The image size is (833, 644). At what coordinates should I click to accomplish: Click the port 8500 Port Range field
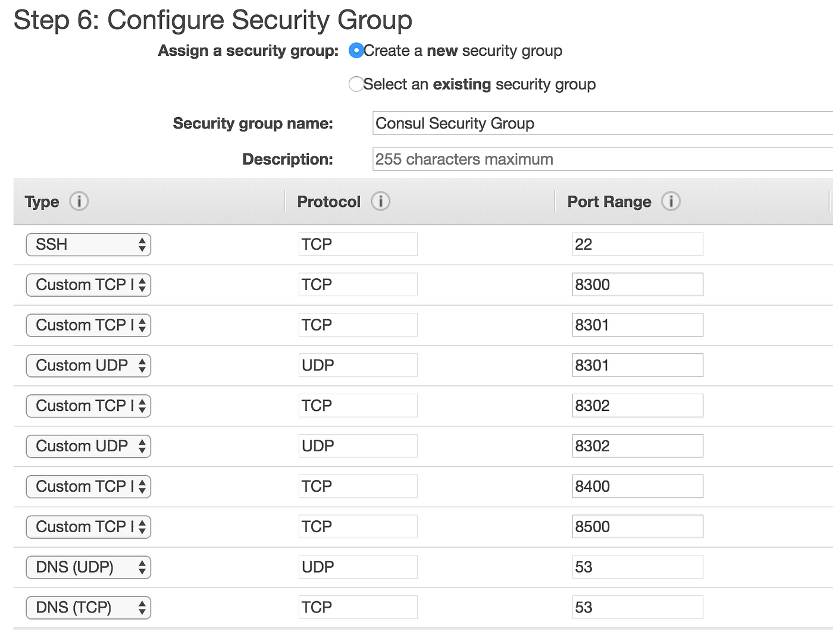tap(637, 526)
